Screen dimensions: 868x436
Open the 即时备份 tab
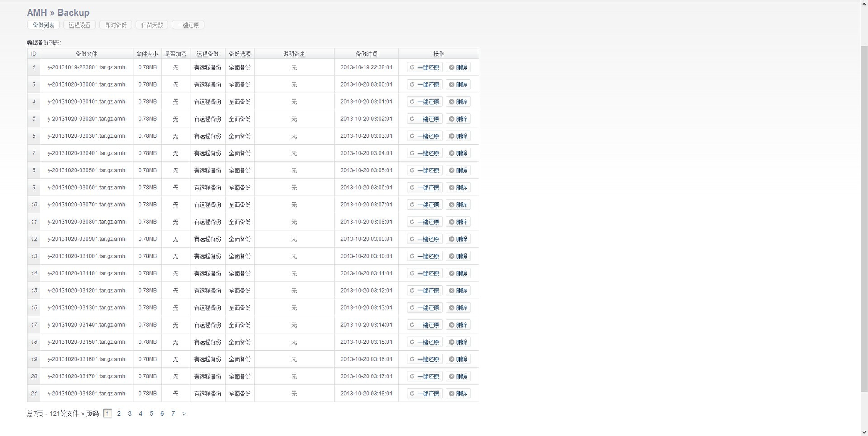pos(116,25)
